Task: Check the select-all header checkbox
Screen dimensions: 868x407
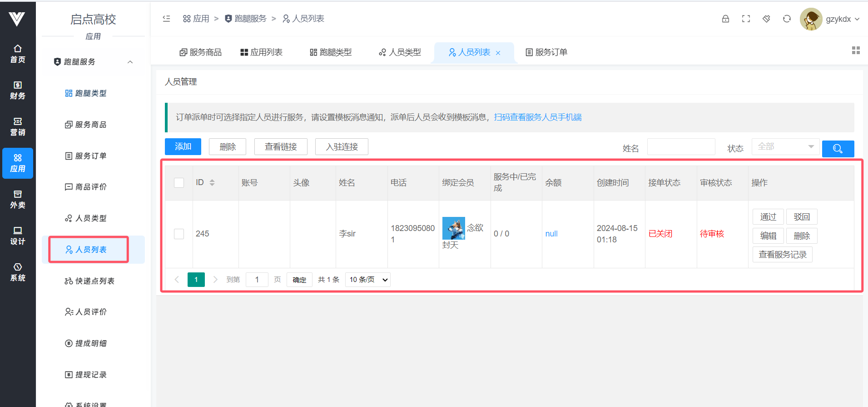Action: (179, 183)
